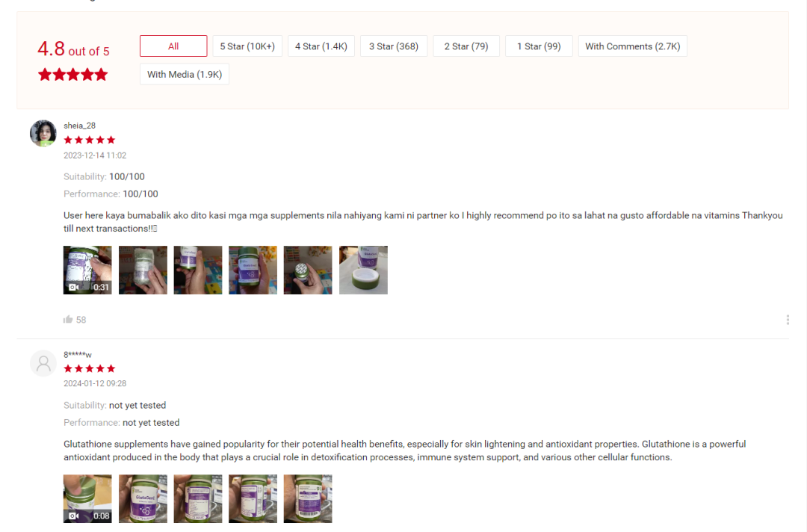Open the GlutaGenC bottle photo in the second review
The image size is (807, 532).
(x=143, y=498)
